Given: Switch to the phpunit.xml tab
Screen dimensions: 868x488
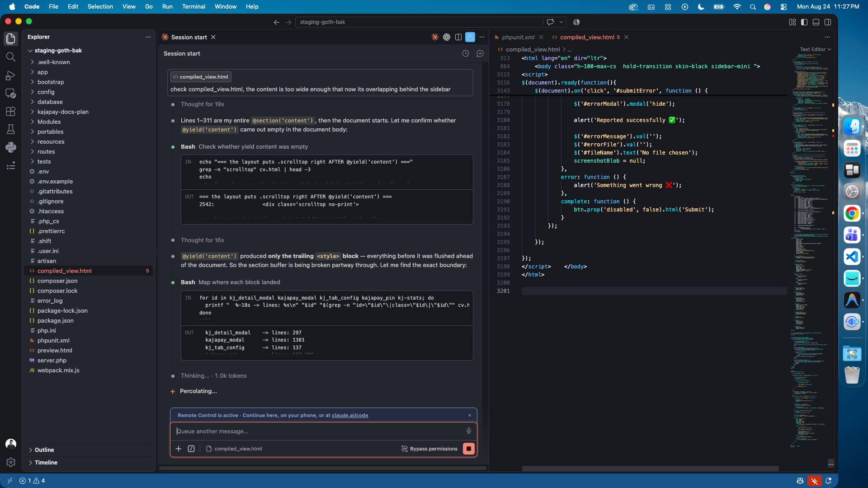Looking at the screenshot, I should pyautogui.click(x=518, y=37).
